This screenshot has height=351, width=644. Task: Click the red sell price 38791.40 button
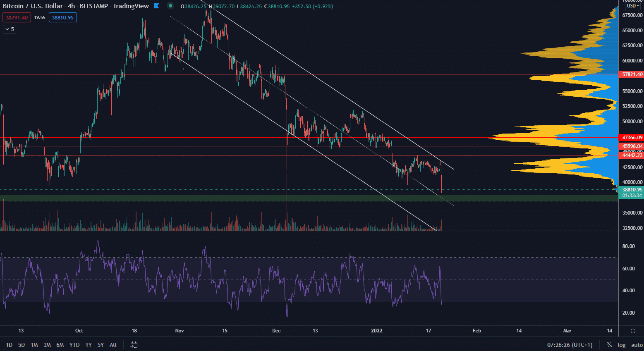17,17
